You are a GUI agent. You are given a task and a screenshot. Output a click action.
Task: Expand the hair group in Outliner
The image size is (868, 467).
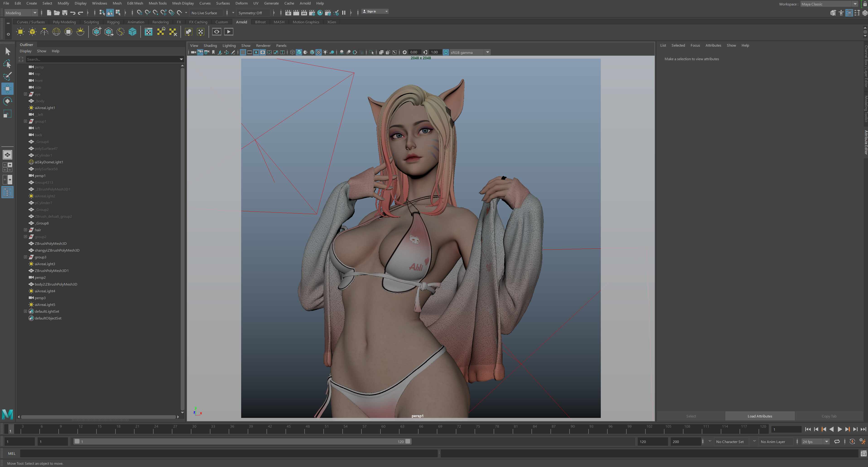tap(25, 230)
